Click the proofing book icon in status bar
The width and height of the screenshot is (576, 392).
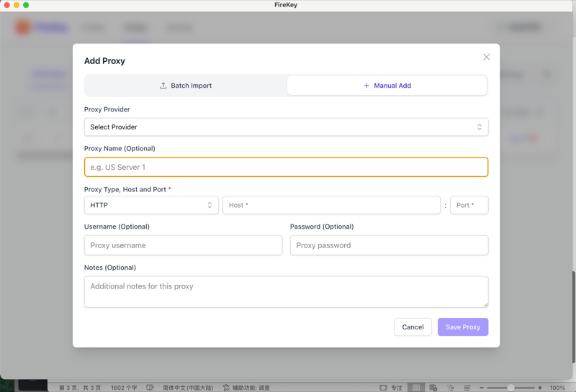[x=150, y=388]
